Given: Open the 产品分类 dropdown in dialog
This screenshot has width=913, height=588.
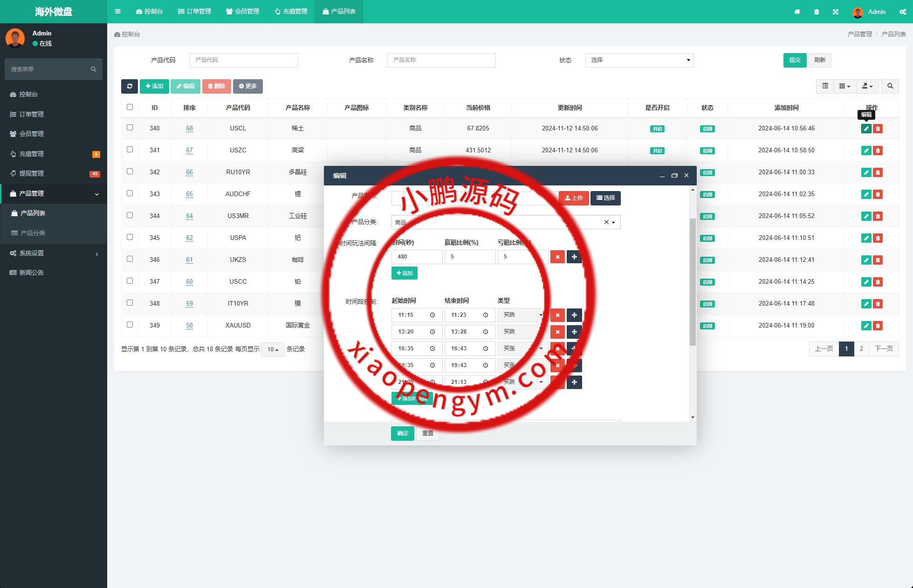Looking at the screenshot, I should click(x=505, y=222).
